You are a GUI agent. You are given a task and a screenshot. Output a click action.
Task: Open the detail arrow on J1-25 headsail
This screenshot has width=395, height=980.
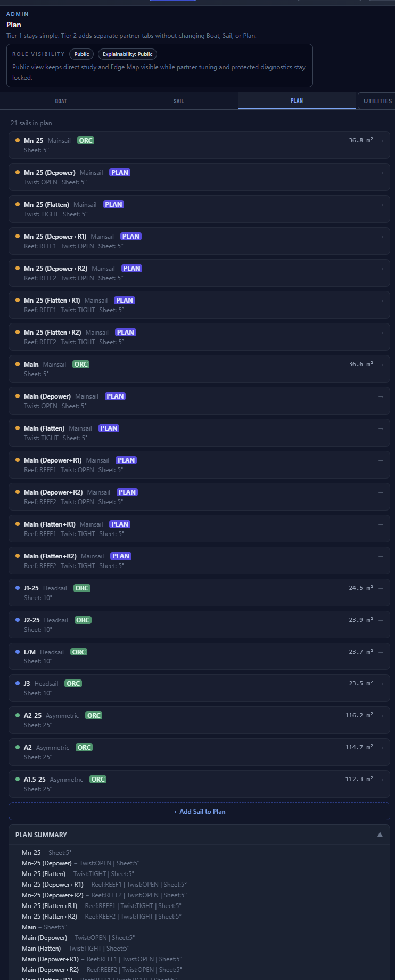(381, 588)
